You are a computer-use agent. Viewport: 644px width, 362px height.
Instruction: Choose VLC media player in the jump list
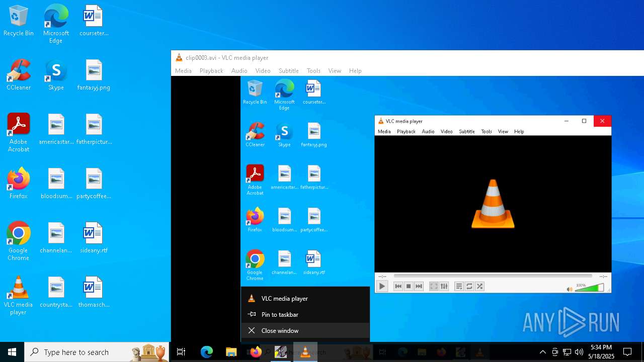tap(305, 299)
